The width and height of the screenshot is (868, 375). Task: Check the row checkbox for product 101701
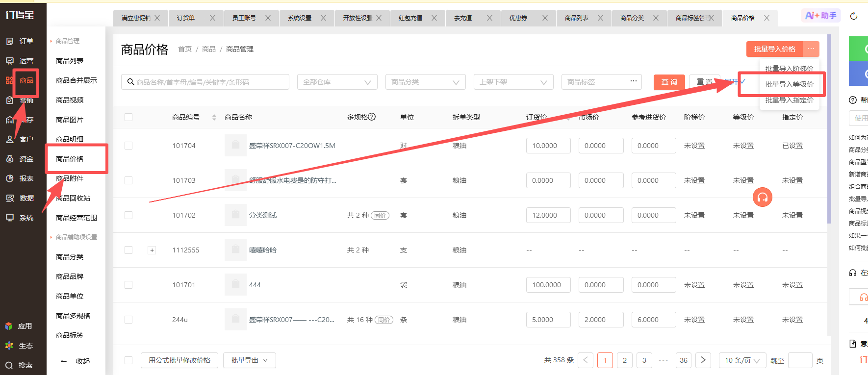point(128,285)
